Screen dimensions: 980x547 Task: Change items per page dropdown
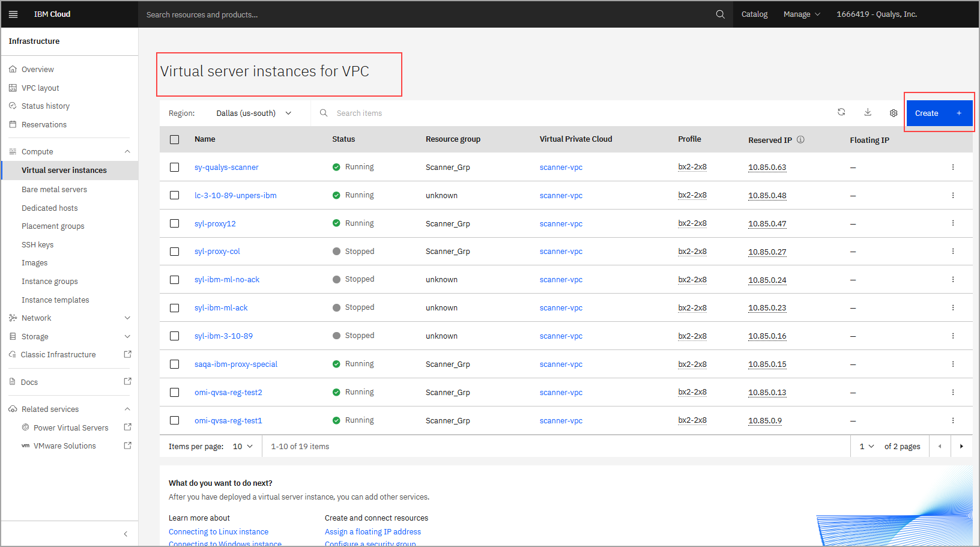pyautogui.click(x=243, y=446)
